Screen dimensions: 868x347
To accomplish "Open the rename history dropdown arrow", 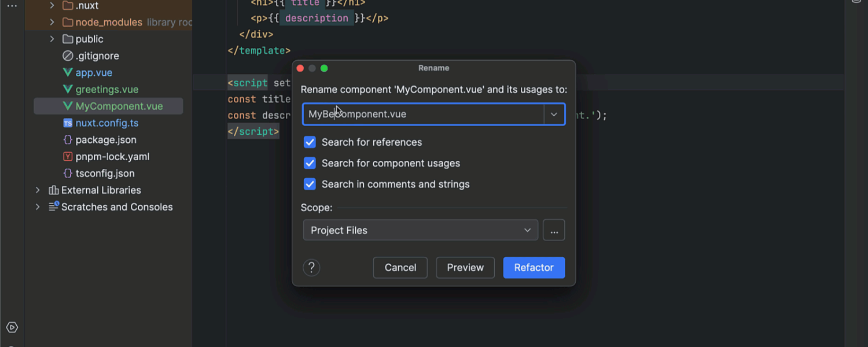I will click(x=554, y=115).
